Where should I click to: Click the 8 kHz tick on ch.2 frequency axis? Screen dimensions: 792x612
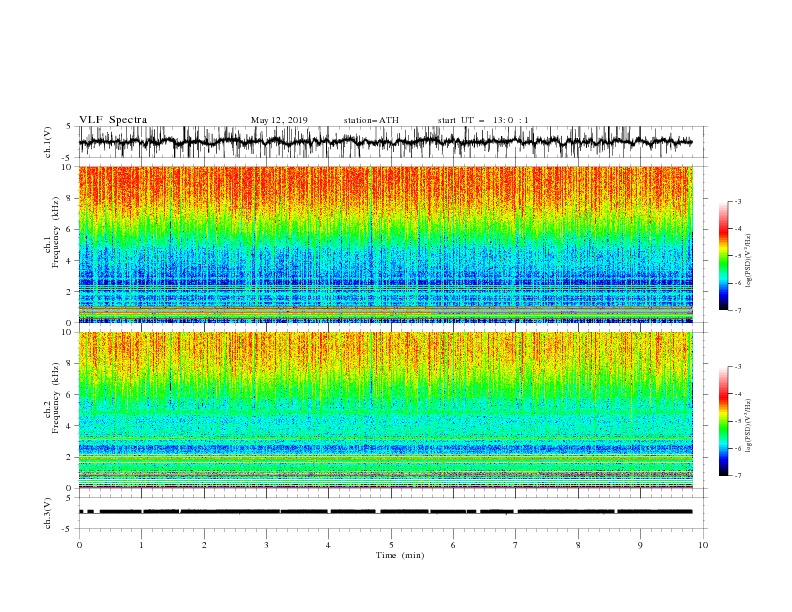[69, 364]
